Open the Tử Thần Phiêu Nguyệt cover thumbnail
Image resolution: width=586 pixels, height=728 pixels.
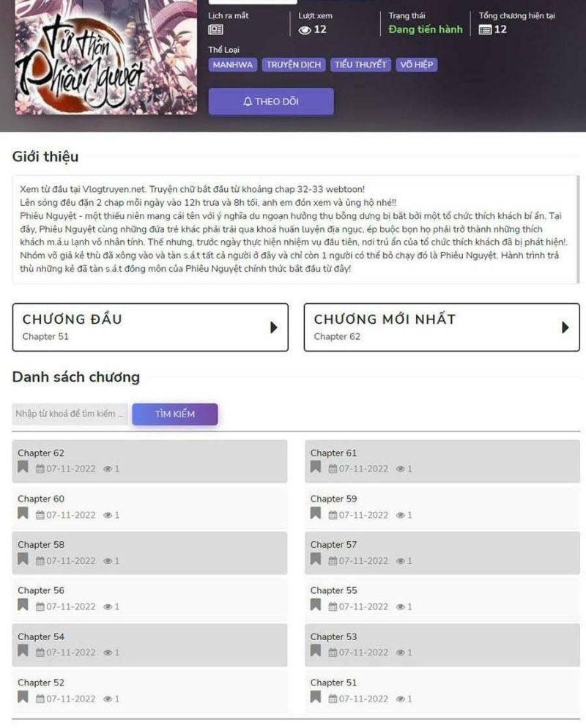click(106, 57)
